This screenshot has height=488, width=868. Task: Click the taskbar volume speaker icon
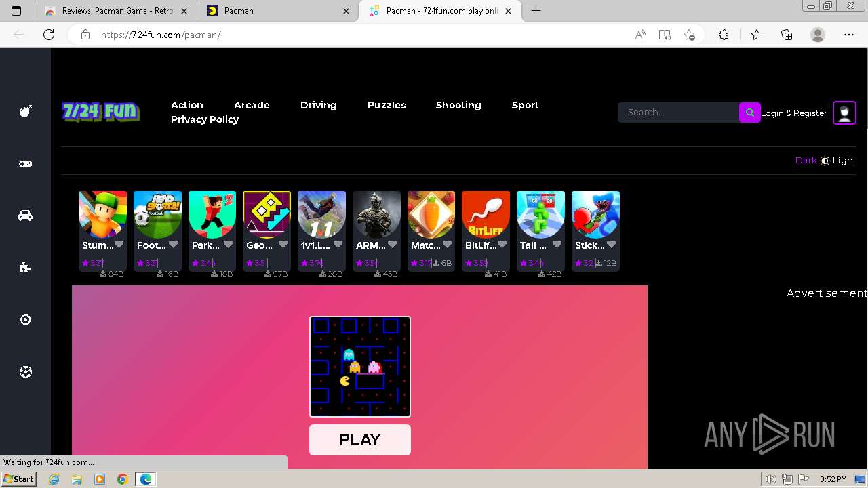point(771,479)
